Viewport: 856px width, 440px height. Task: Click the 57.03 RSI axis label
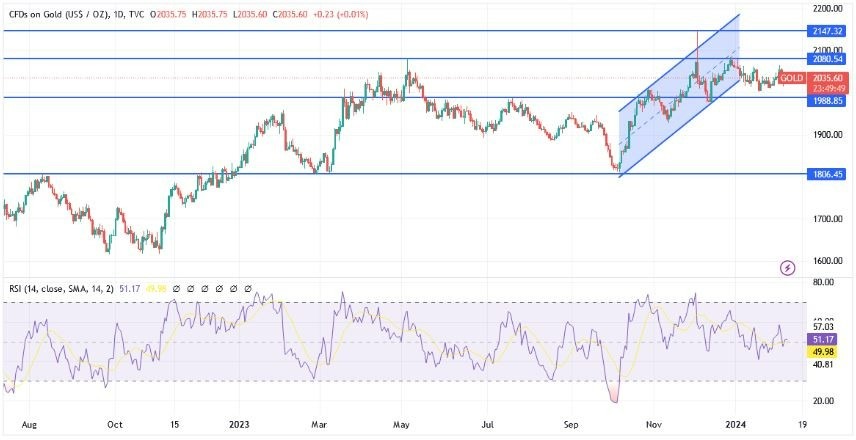point(821,327)
